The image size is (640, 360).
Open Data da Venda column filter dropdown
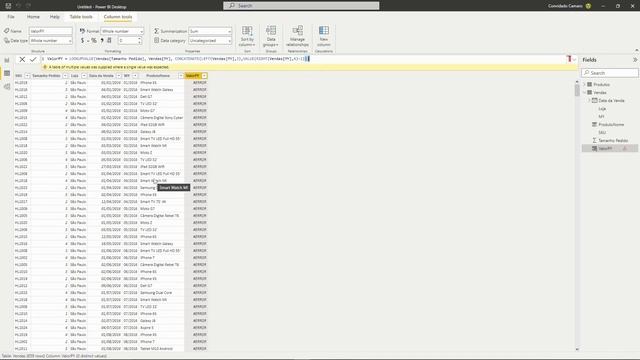[x=119, y=76]
